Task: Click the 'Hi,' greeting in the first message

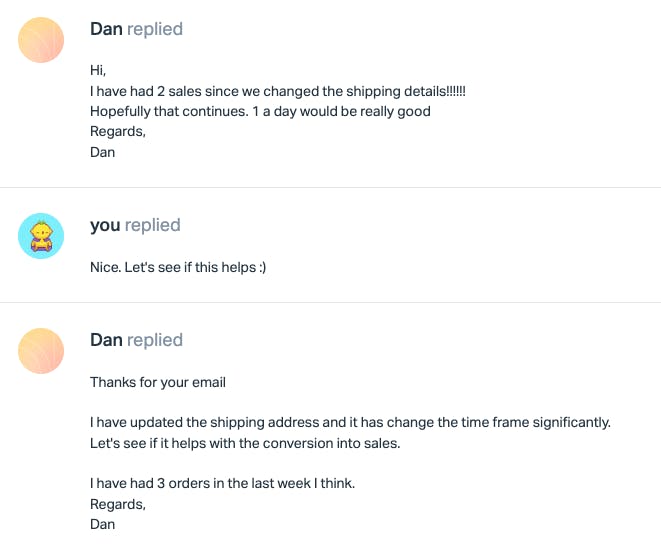Action: (x=97, y=71)
